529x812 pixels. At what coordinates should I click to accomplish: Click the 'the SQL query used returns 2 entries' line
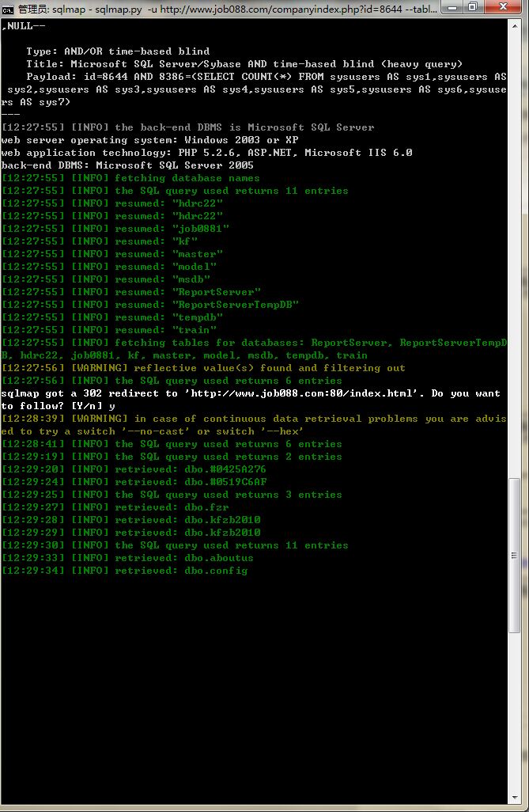point(172,456)
